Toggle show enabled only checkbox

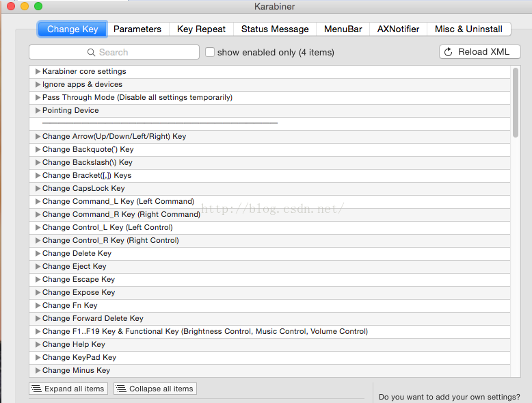pyautogui.click(x=210, y=52)
